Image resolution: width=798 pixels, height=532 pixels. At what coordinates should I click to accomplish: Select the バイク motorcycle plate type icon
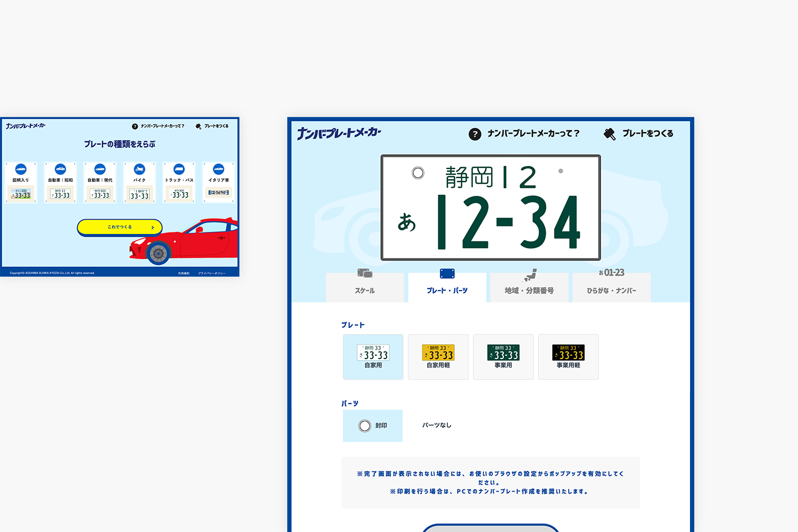pos(139,169)
